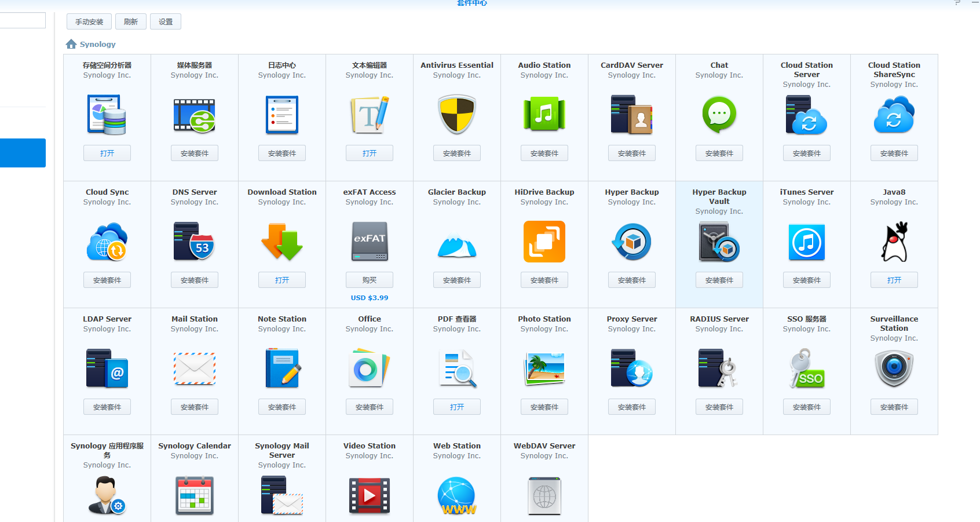This screenshot has width=980, height=522.
Task: Click the SSO 服务器 key icon
Action: pos(807,369)
